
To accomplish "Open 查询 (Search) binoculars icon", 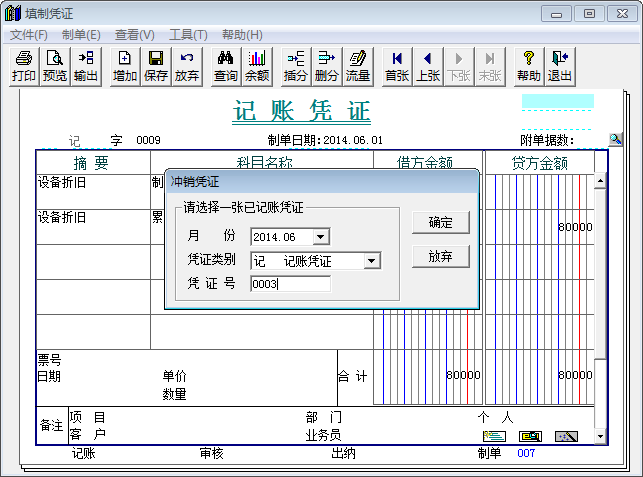I will click(226, 66).
